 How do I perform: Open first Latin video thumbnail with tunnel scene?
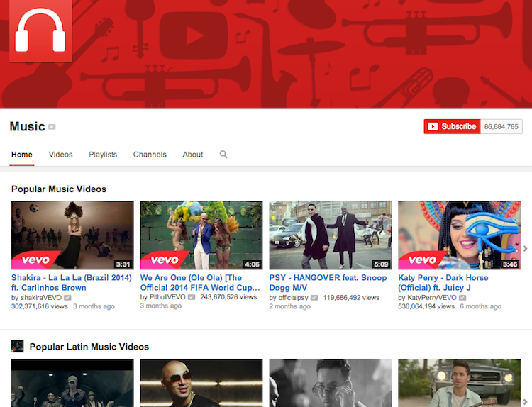coord(72,383)
